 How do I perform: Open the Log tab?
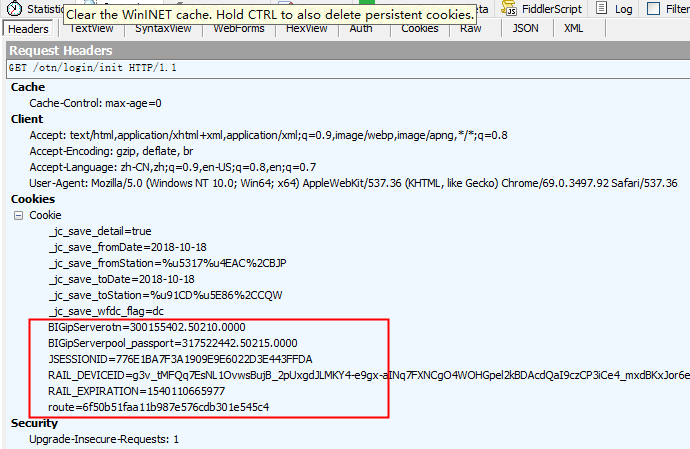coord(615,9)
